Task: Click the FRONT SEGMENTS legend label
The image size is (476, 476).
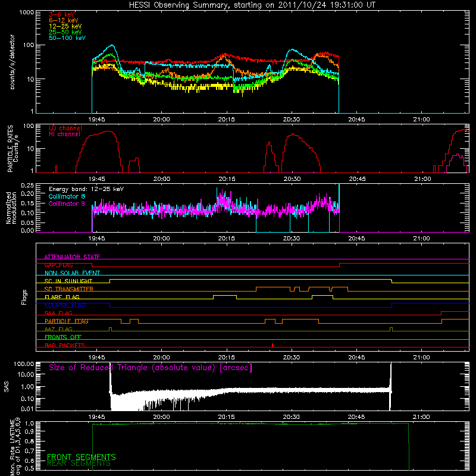Action: tap(82, 457)
